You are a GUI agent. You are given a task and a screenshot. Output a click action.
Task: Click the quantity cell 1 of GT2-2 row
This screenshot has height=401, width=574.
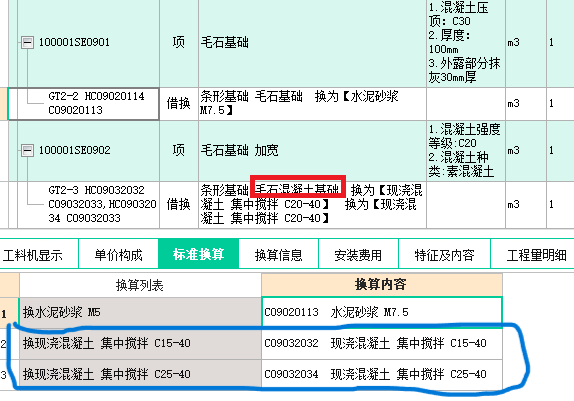(x=560, y=104)
